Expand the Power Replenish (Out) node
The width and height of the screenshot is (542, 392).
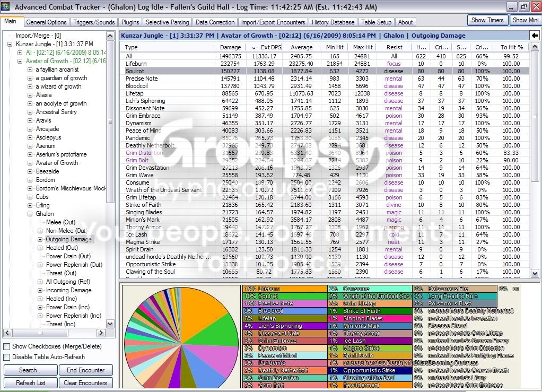pos(40,265)
